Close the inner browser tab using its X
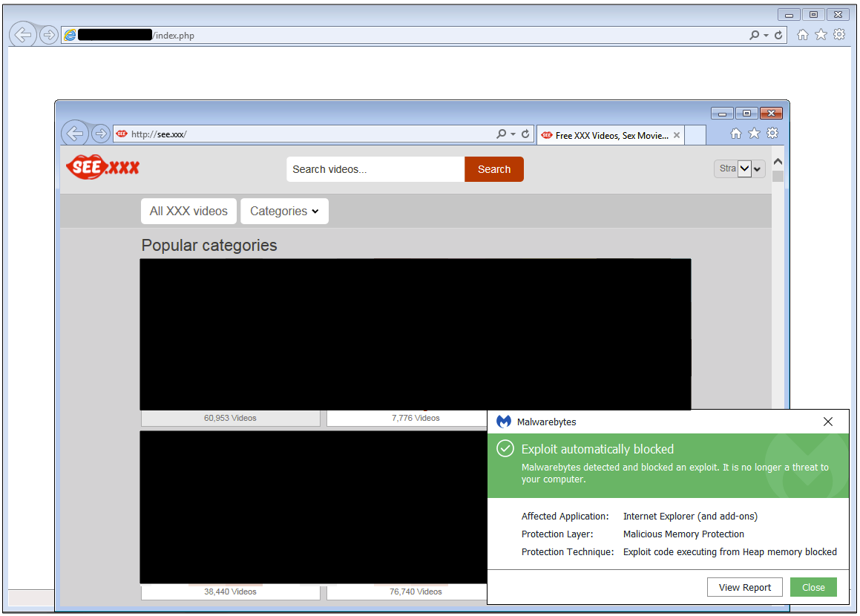Viewport: 860px width, 616px height. [677, 135]
